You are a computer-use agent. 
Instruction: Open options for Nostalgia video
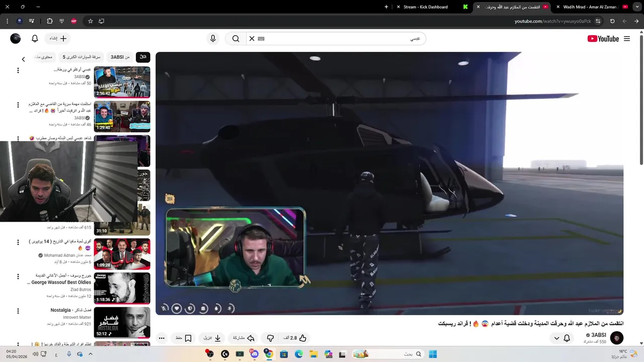(x=18, y=311)
